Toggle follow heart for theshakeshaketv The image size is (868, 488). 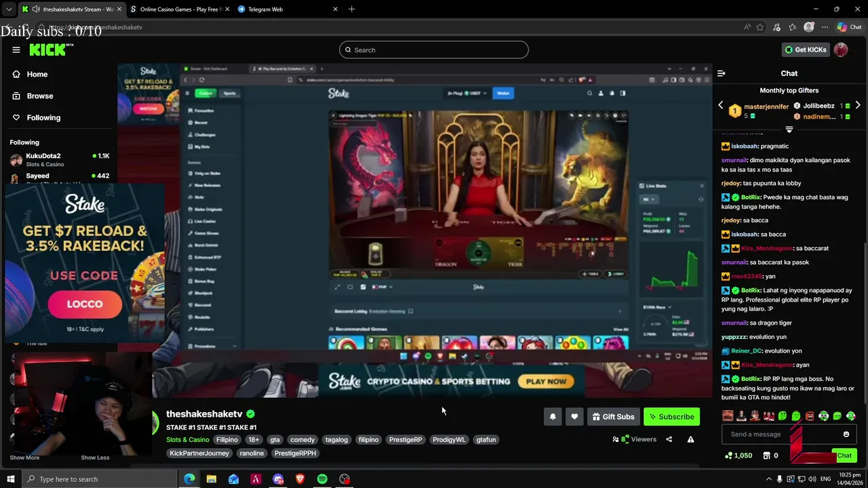pyautogui.click(x=574, y=417)
